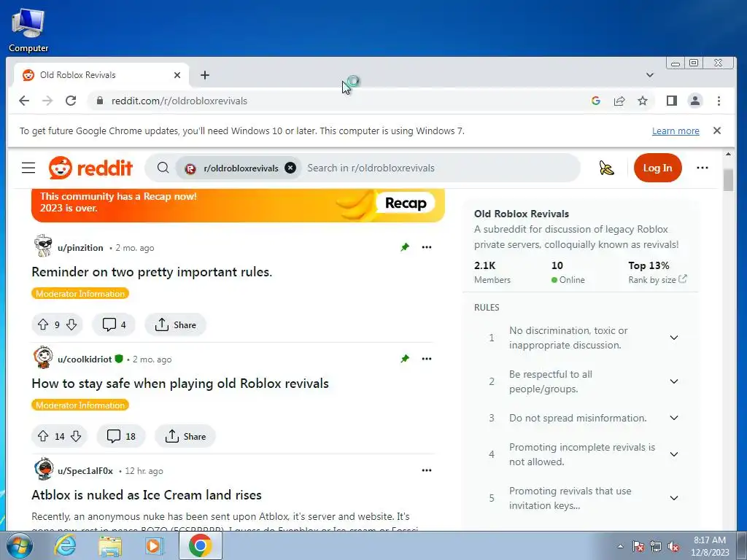Image resolution: width=747 pixels, height=560 pixels.
Task: Click the search magnifier icon
Action: pos(163,168)
